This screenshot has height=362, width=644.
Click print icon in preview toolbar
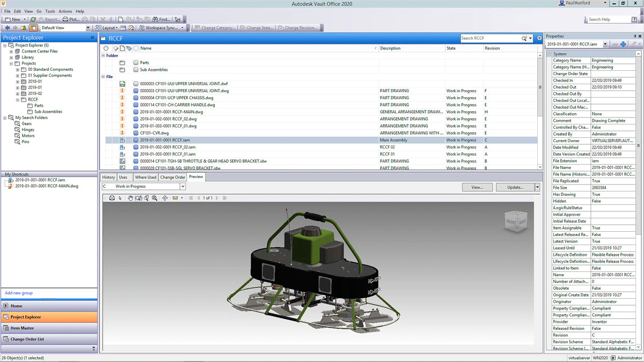(112, 198)
